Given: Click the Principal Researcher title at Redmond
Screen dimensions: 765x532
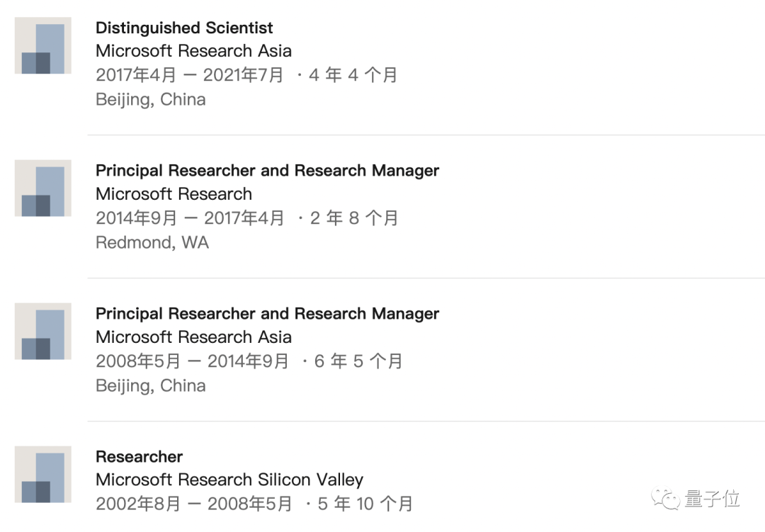Looking at the screenshot, I should [x=267, y=171].
